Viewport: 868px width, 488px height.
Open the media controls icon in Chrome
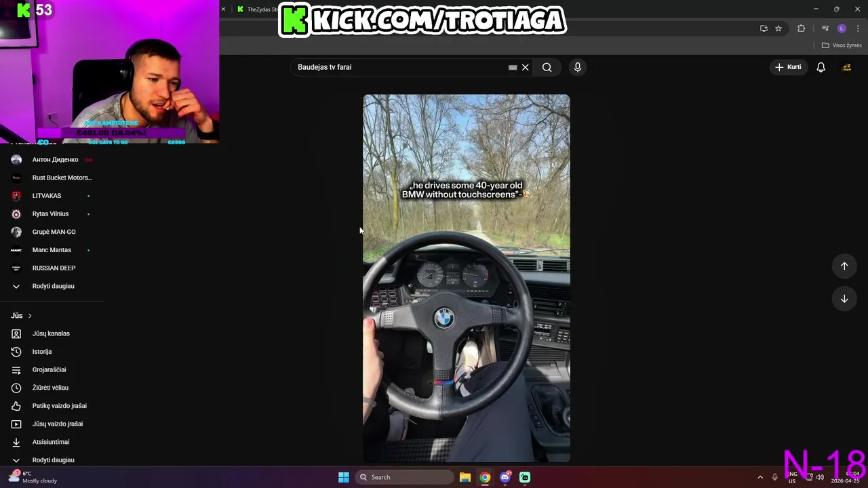(825, 28)
